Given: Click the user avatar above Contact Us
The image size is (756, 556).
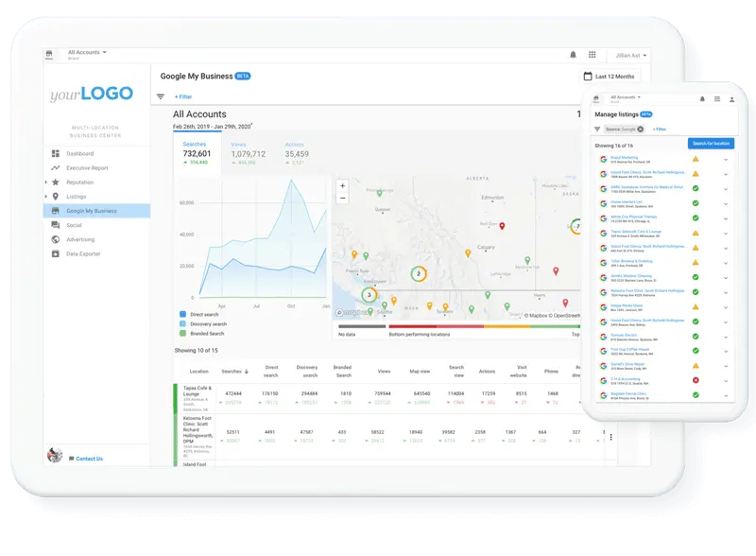Looking at the screenshot, I should coord(55,455).
